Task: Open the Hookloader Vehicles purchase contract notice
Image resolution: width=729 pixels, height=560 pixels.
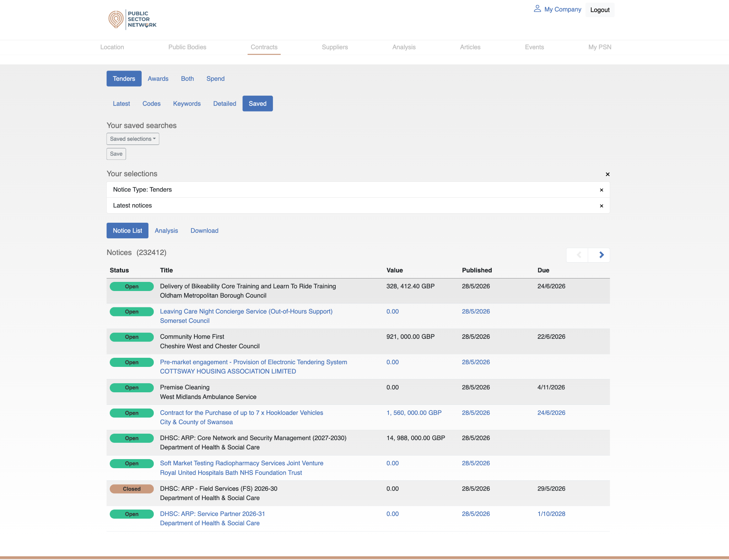Action: pos(242,413)
